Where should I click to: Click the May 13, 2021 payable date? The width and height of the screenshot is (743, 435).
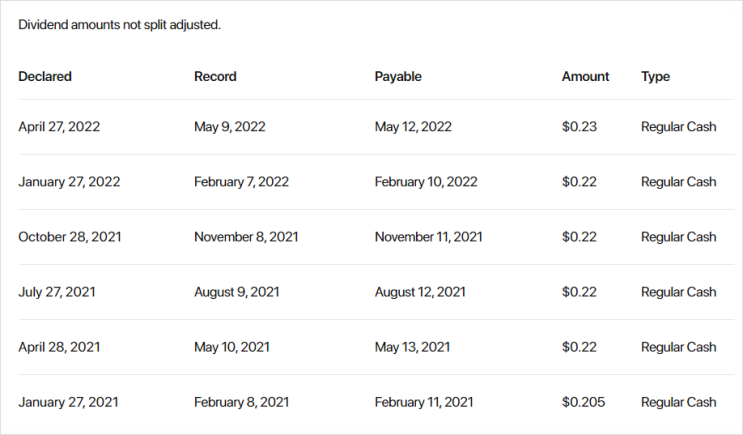coord(412,347)
